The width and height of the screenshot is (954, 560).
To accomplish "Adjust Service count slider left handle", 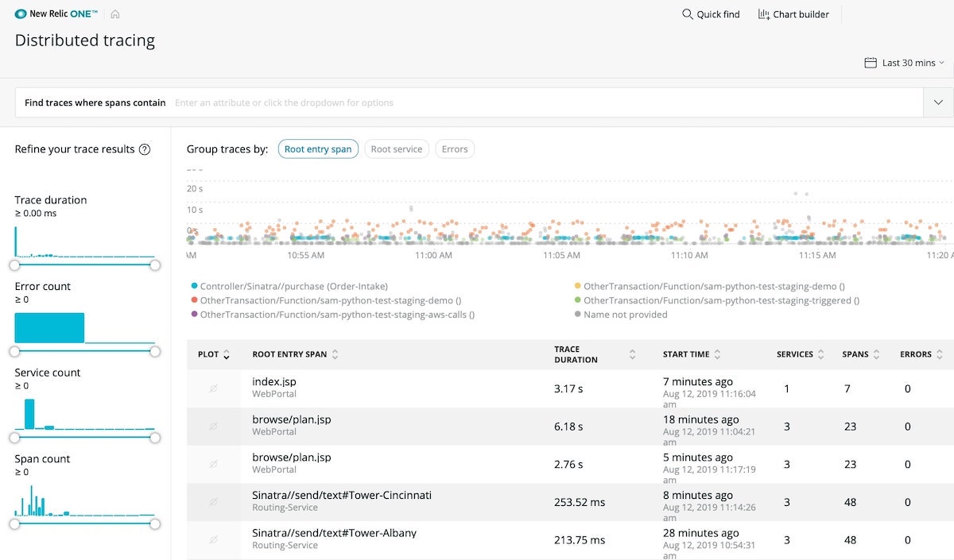I will tap(14, 437).
